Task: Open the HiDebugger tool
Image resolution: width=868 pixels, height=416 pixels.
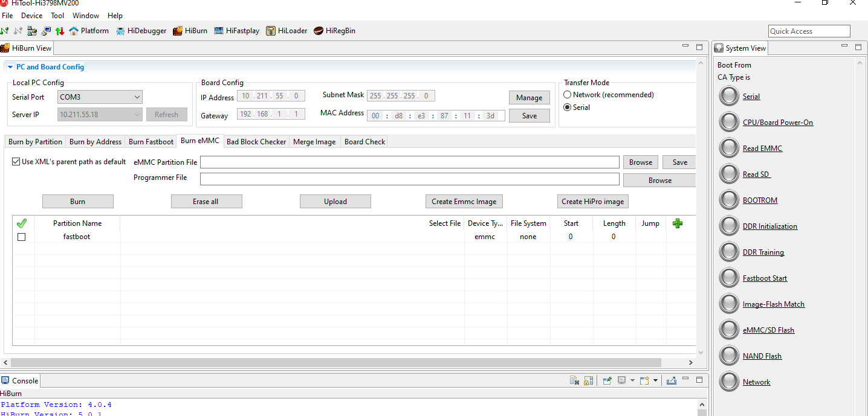Action: 141,31
